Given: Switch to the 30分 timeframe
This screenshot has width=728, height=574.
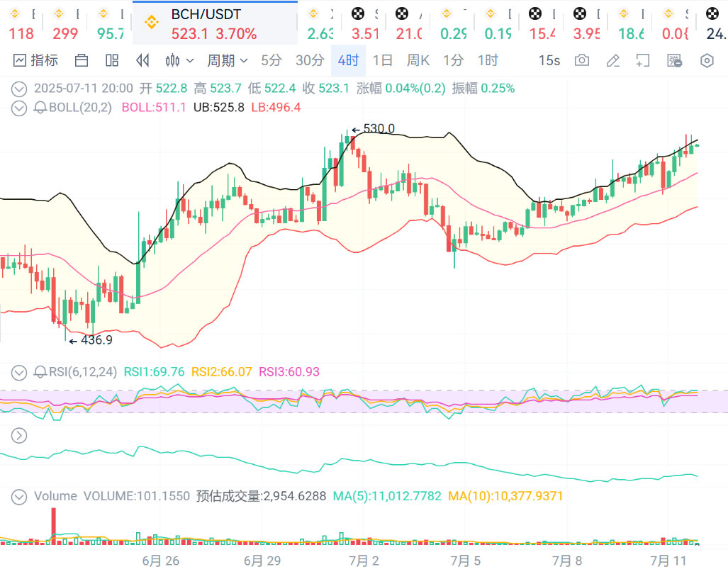Looking at the screenshot, I should (310, 60).
